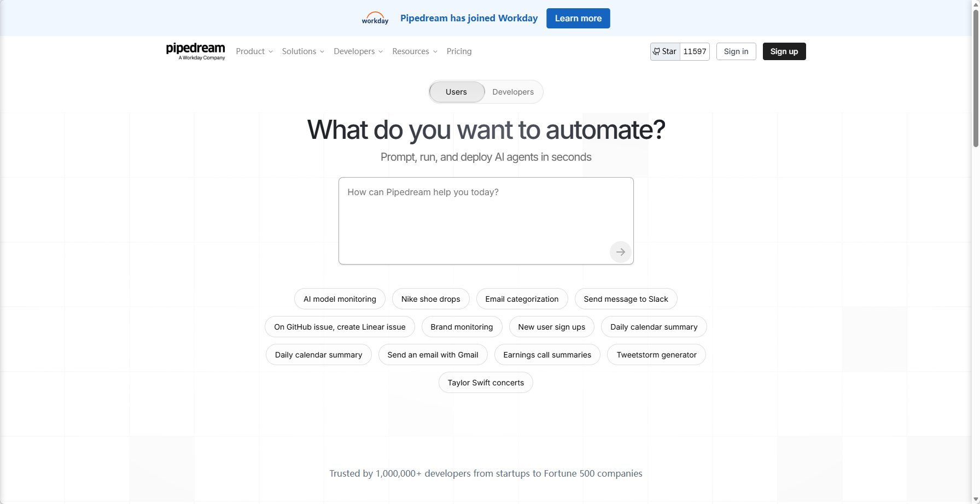This screenshot has height=504, width=980.
Task: Go to the Pricing page
Action: click(459, 51)
